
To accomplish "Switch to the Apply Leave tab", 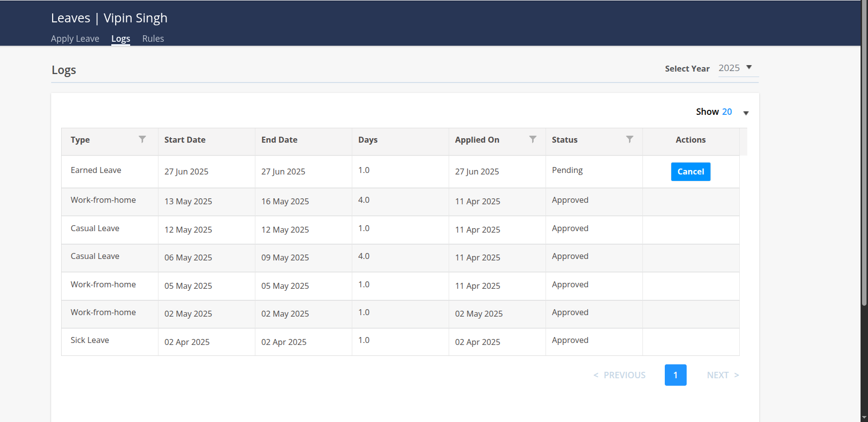I will pyautogui.click(x=75, y=39).
